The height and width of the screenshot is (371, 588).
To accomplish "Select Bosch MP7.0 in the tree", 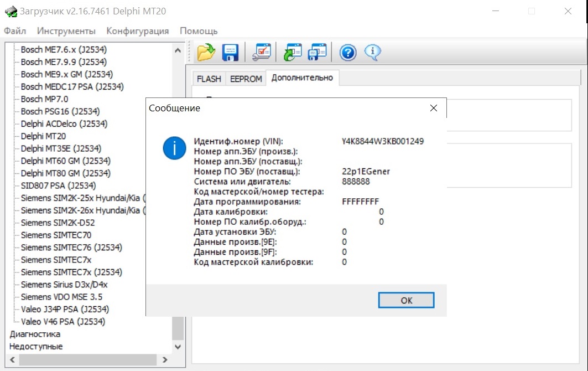I will [x=44, y=99].
